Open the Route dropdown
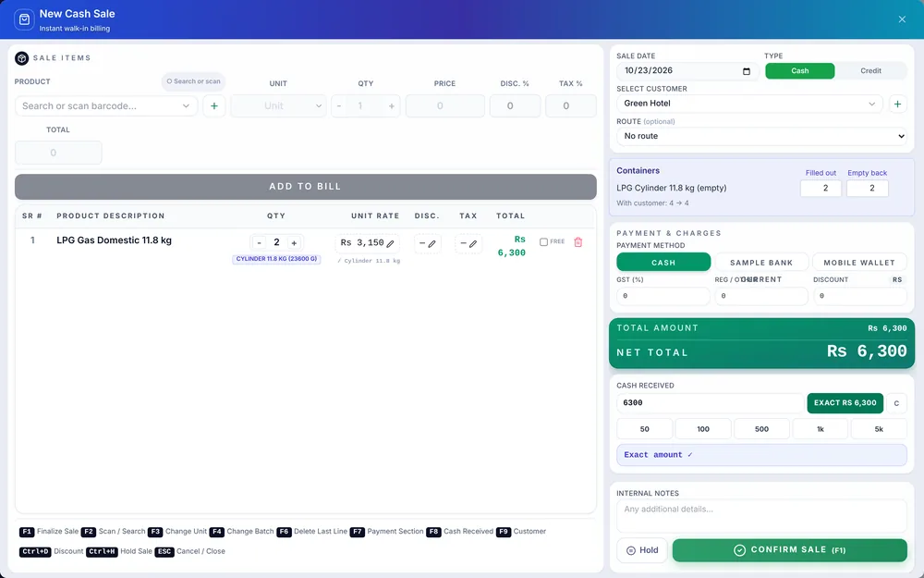 click(761, 136)
